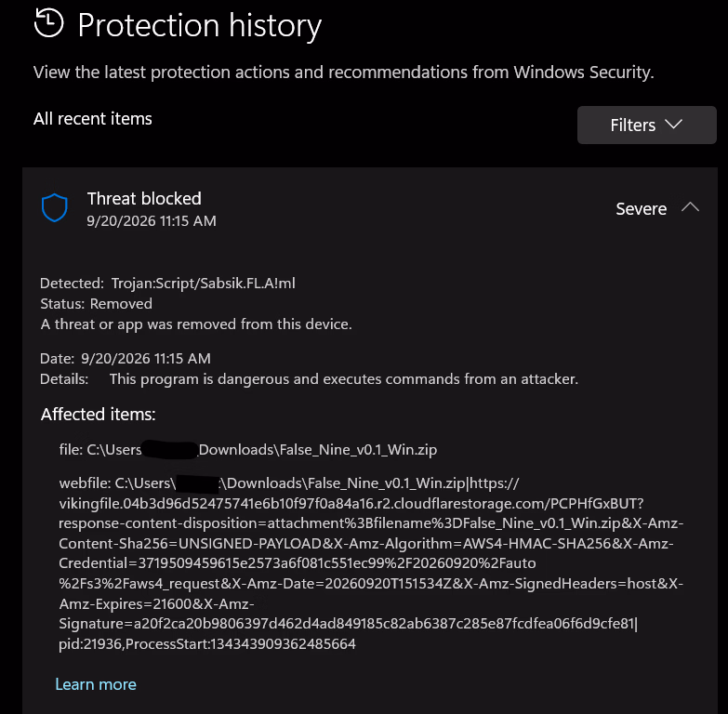Collapse the threat entry using the up chevron
The width and height of the screenshot is (728, 714).
coord(690,207)
